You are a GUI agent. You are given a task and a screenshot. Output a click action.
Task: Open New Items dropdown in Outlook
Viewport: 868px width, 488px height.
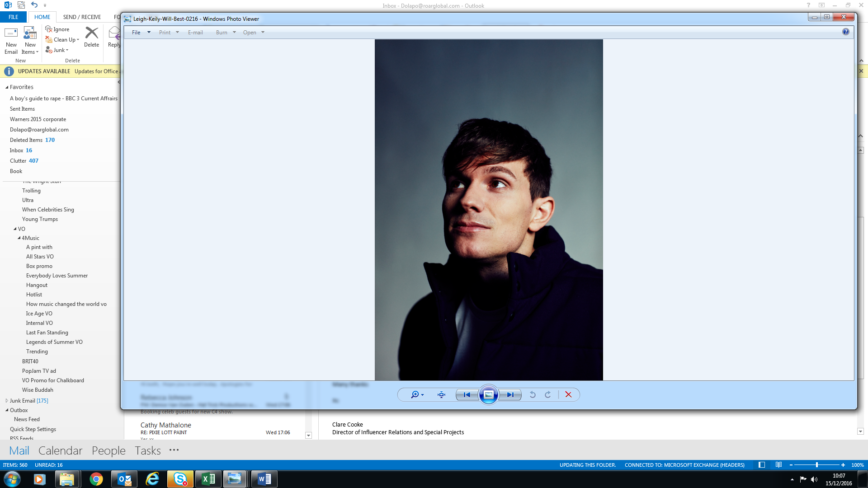tap(30, 41)
